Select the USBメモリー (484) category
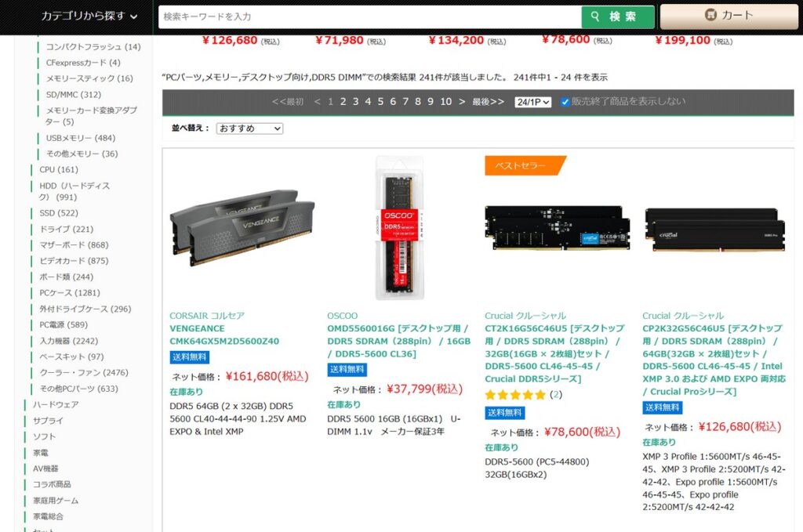Viewport: 803px width, 532px height. pos(80,138)
